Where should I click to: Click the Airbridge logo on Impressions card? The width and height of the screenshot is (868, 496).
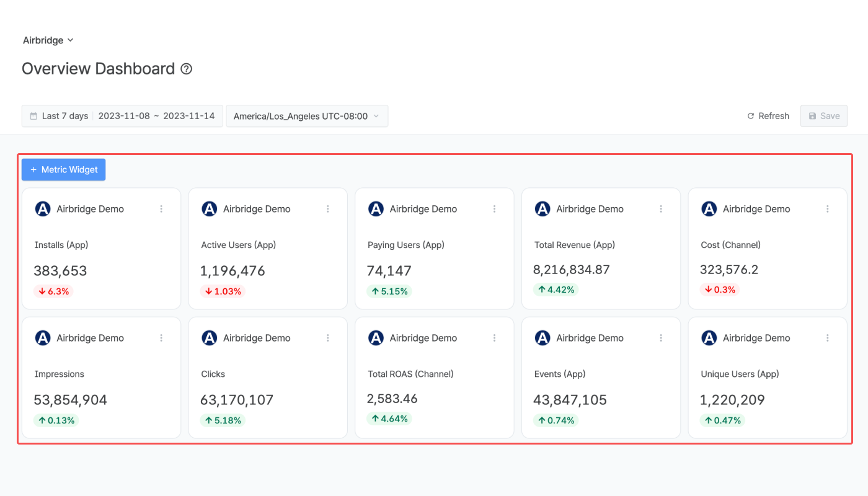[43, 338]
